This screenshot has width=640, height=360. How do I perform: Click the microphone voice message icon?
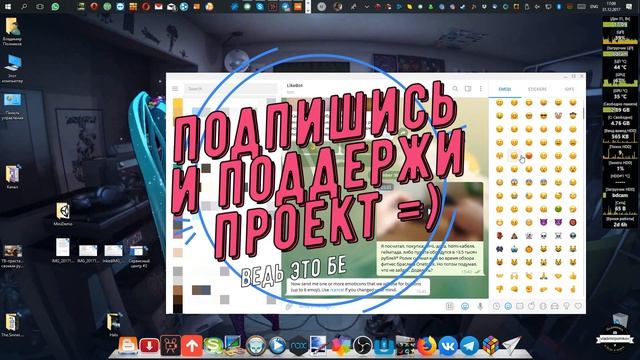(480, 306)
